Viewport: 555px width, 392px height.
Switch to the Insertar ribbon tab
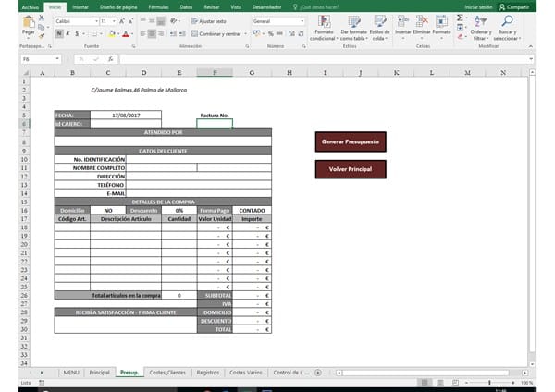(80, 7)
